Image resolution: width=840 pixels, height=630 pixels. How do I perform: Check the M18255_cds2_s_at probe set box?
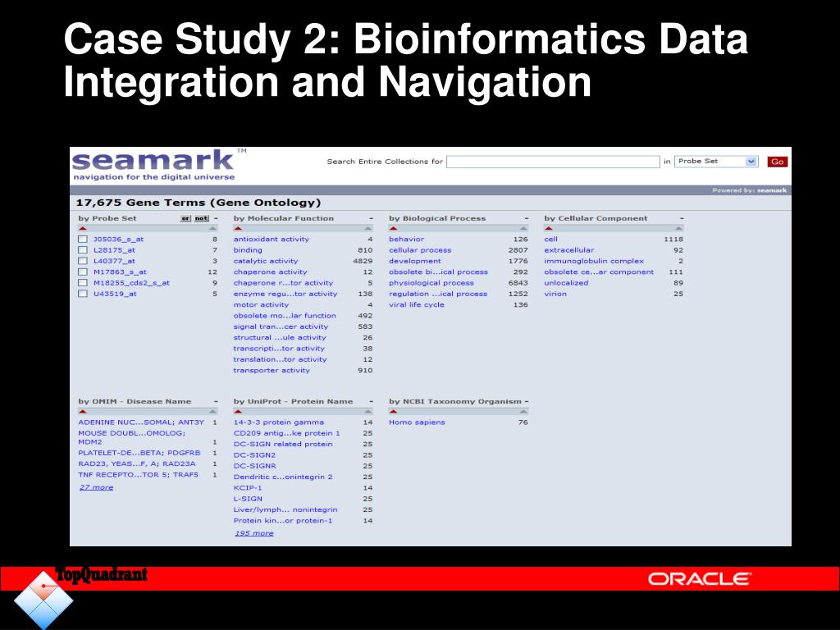pyautogui.click(x=83, y=283)
